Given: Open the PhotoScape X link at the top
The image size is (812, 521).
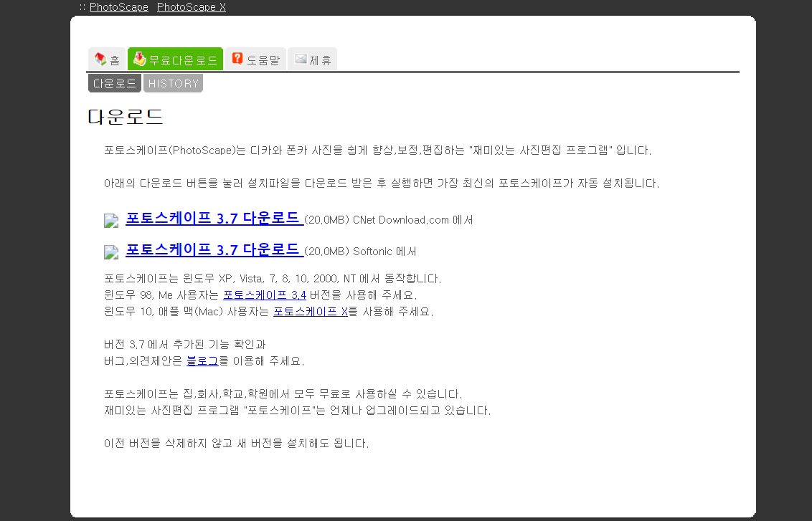Looking at the screenshot, I should [x=191, y=7].
